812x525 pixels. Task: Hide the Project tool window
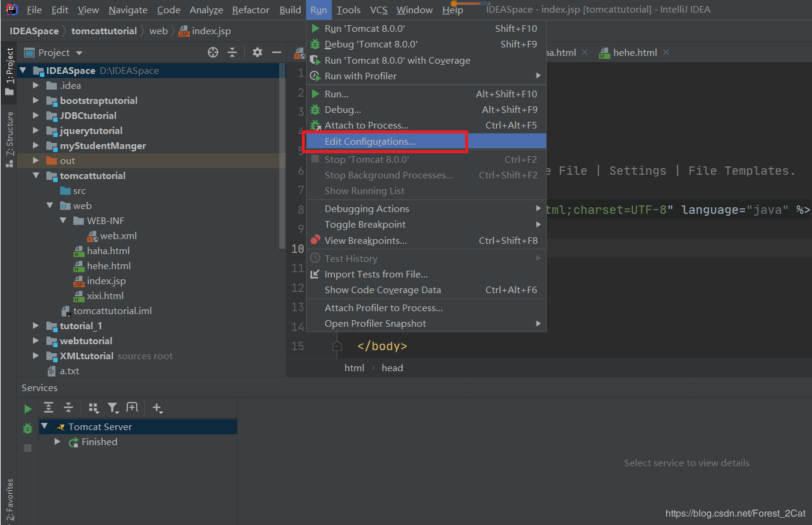click(x=277, y=53)
